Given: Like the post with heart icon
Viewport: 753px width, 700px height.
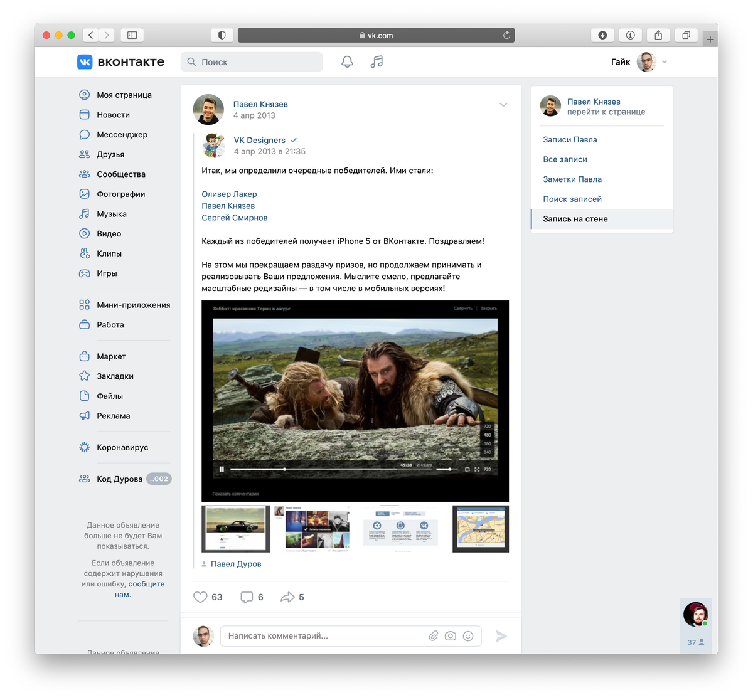Looking at the screenshot, I should [x=200, y=597].
